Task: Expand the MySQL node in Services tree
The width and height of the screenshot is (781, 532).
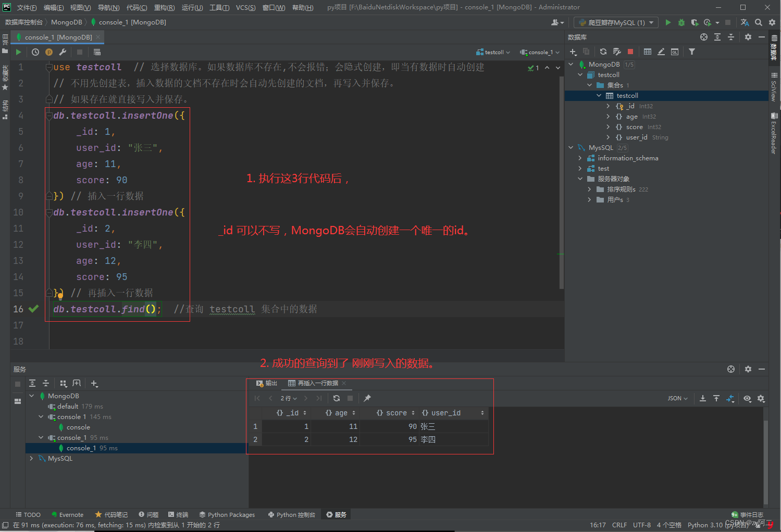Action: click(x=32, y=459)
